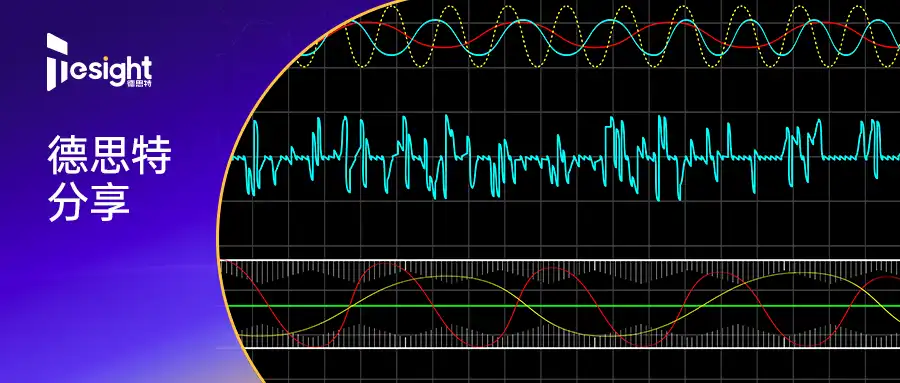Select the large 德思特 heading
Viewport: 900px width, 383px height.
(109, 156)
